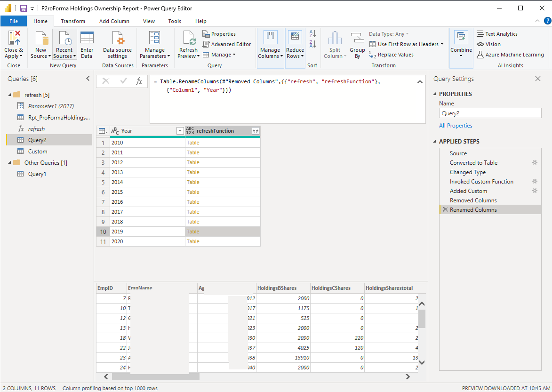Click Replace Values in Transform group
This screenshot has height=392, width=552.
(392, 55)
